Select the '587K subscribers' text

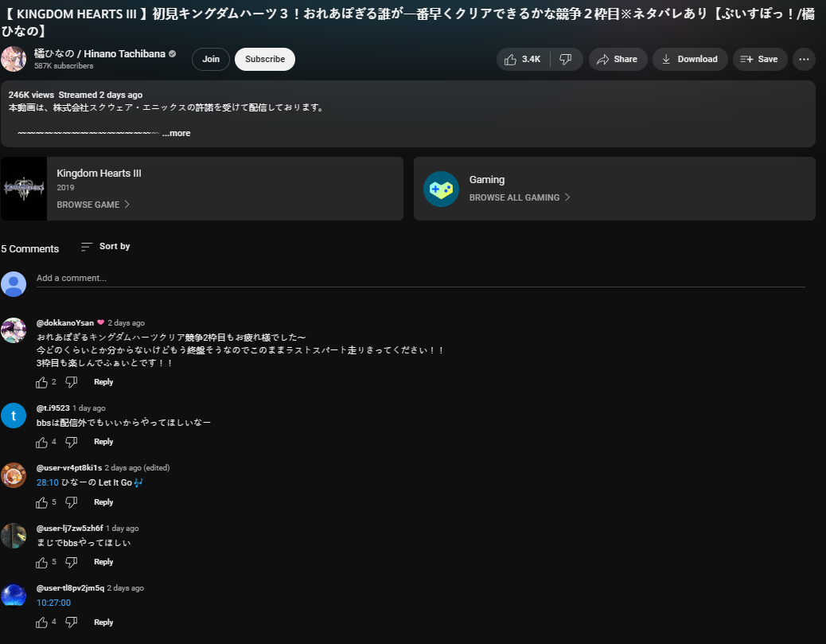click(64, 66)
